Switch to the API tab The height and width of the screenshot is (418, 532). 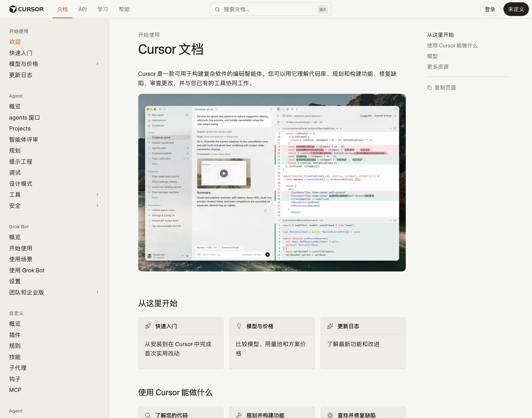83,9
